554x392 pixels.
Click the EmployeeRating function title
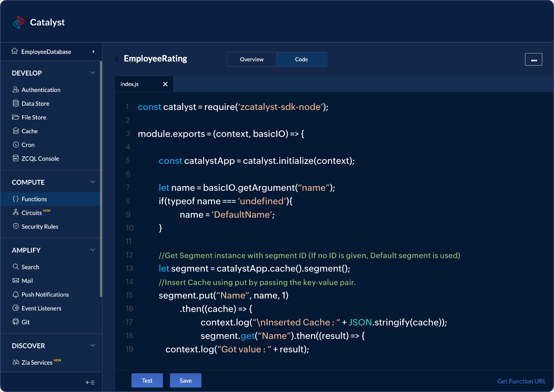(155, 59)
